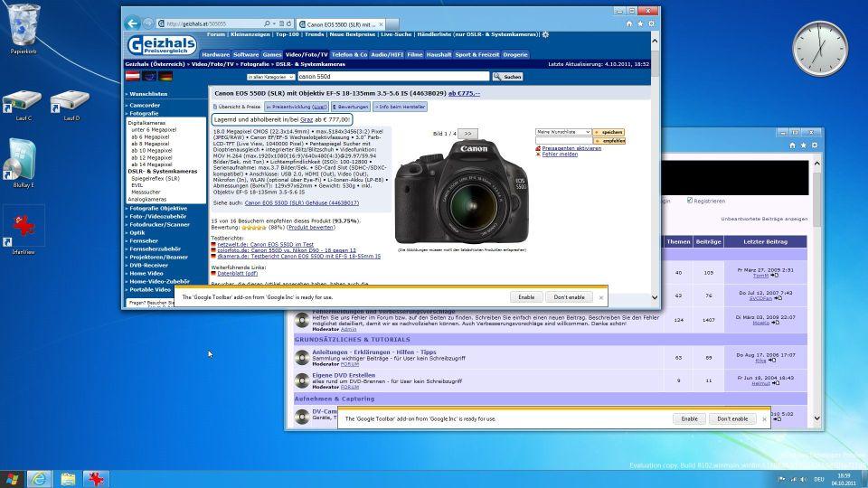Image resolution: width=868 pixels, height=488 pixels.
Task: Select the Hardware category tab
Action: [x=215, y=55]
